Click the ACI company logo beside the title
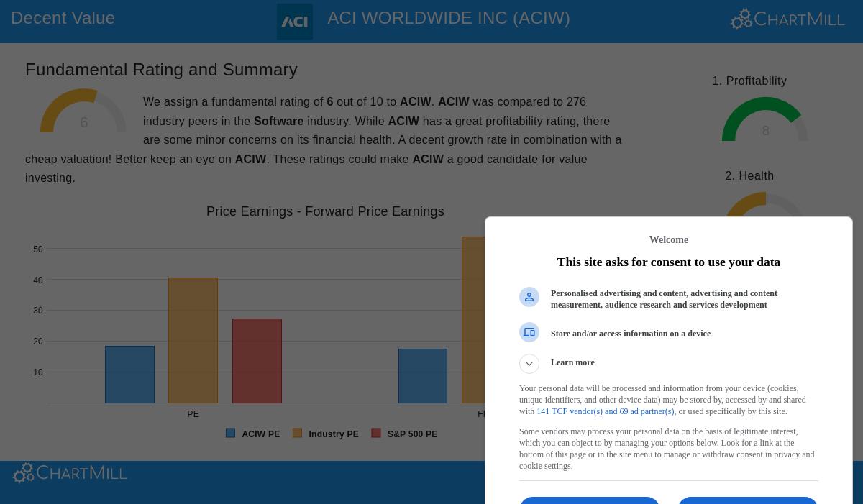Screen dimensions: 863x504 click(295, 22)
